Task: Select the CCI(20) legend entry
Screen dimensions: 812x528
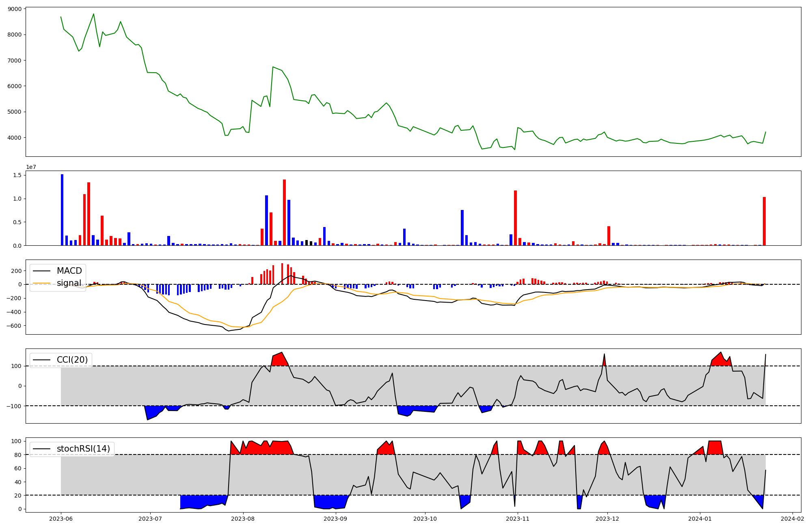Action: coord(61,359)
